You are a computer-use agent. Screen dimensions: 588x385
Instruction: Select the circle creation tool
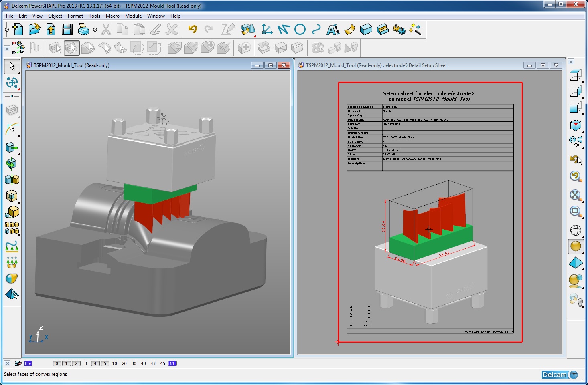(299, 29)
